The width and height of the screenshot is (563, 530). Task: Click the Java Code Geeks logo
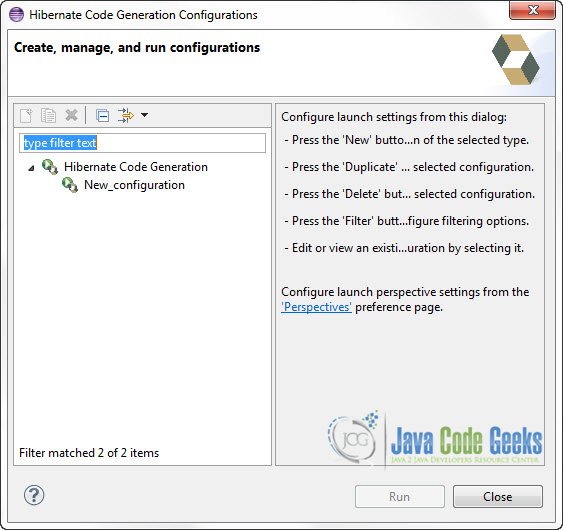[435, 440]
